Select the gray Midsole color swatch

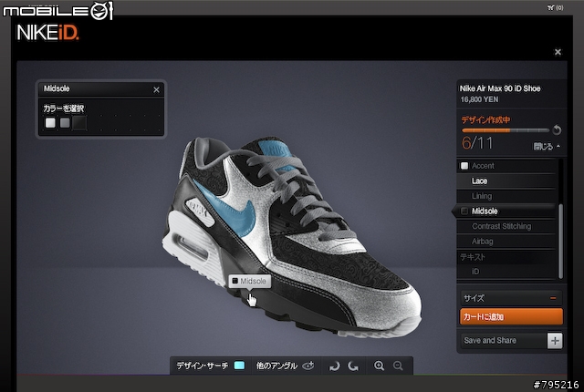tap(65, 123)
